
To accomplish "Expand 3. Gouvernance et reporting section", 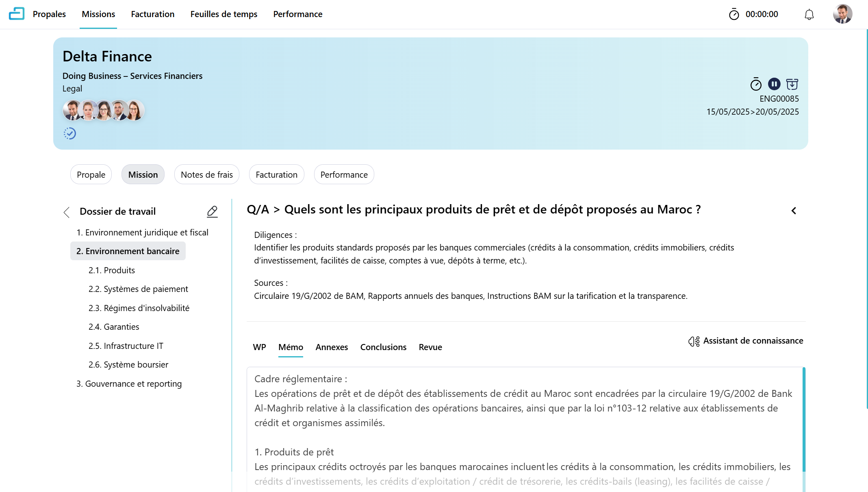I will point(129,384).
